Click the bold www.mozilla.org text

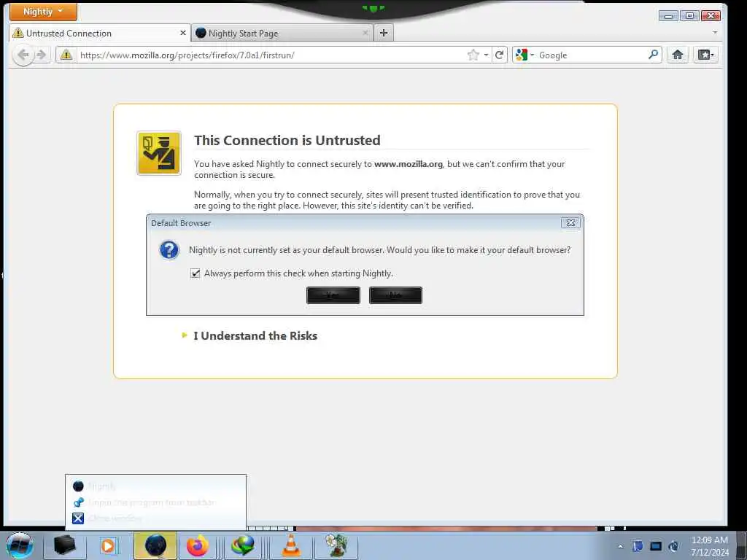point(409,164)
